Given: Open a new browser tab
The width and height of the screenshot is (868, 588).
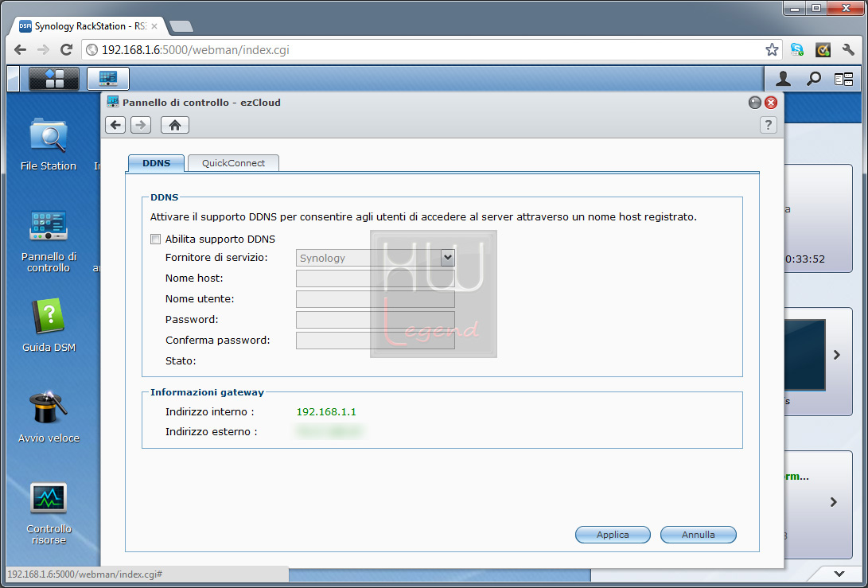Looking at the screenshot, I should click(181, 26).
